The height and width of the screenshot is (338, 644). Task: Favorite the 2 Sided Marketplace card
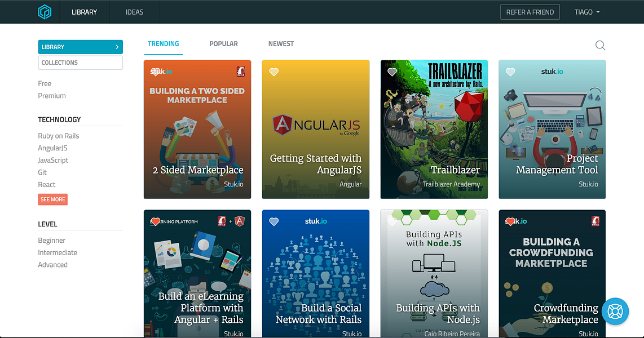coord(155,72)
